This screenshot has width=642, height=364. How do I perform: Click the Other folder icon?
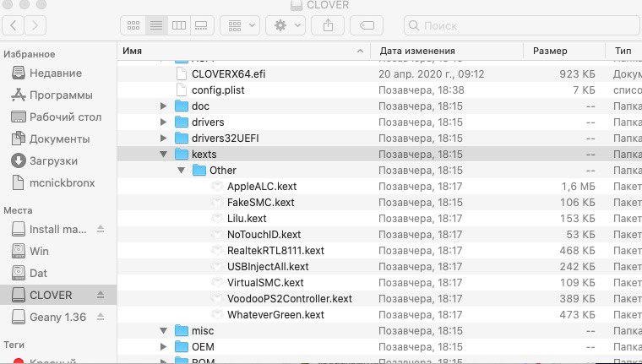coord(199,171)
